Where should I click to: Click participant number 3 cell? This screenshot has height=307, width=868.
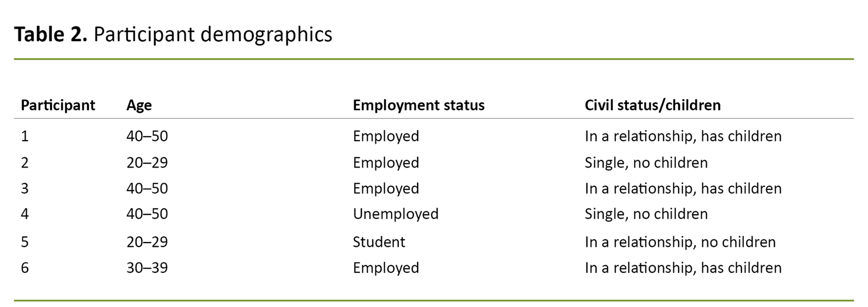[25, 188]
